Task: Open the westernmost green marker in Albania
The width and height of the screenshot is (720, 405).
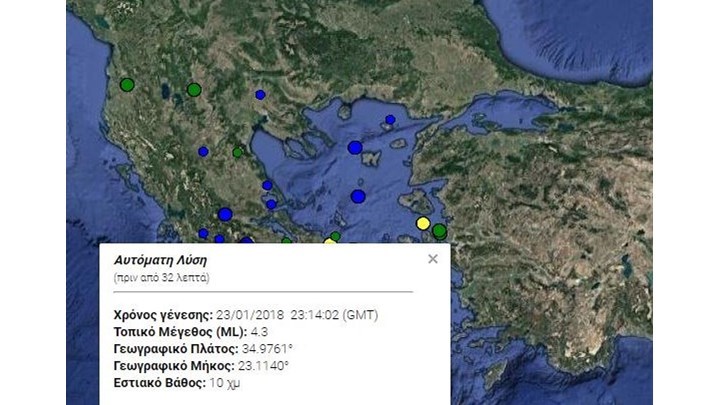Action: point(127,85)
